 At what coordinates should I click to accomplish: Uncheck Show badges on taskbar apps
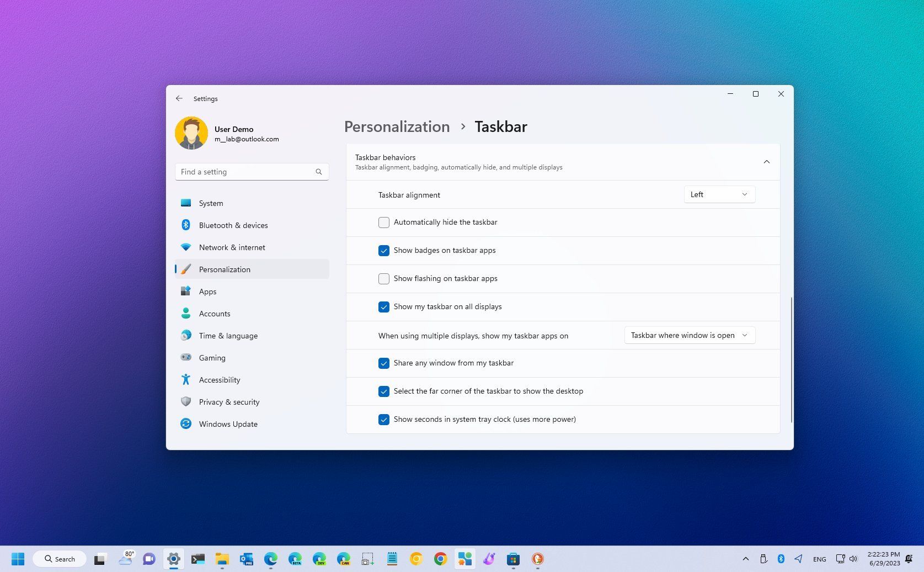pos(384,250)
